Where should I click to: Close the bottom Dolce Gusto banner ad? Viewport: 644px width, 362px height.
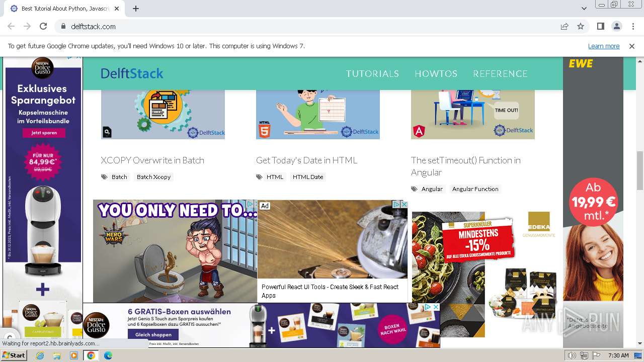point(436,307)
